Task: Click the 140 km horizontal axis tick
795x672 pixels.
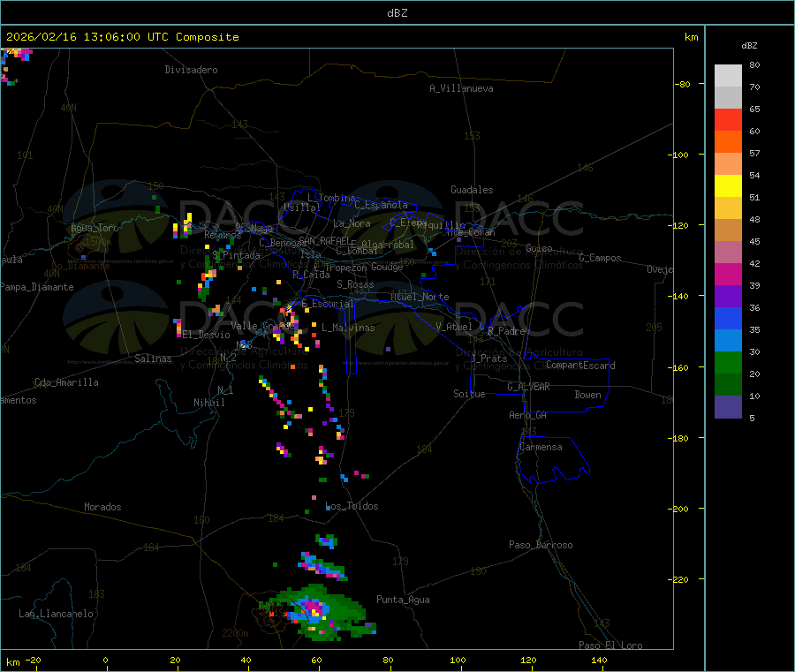Action: (x=599, y=660)
